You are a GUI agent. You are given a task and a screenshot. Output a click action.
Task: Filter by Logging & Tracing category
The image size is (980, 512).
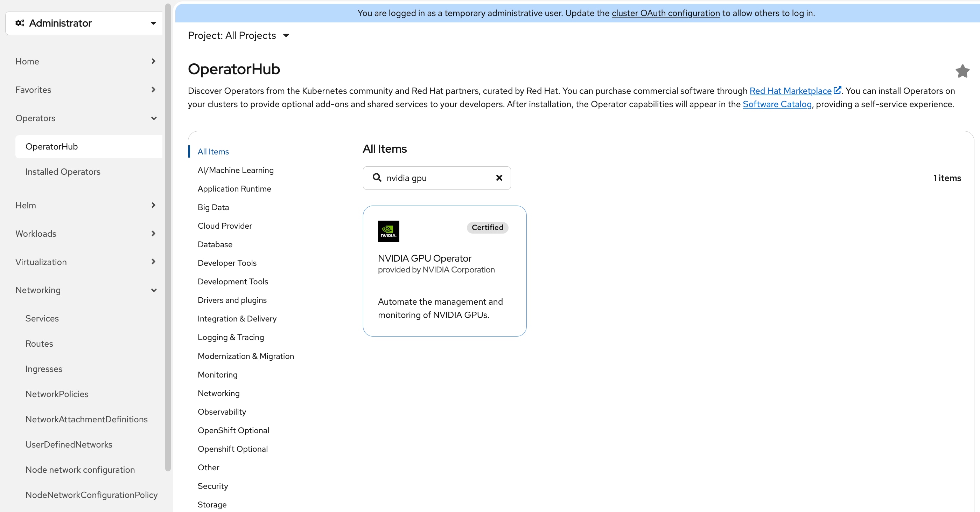[x=231, y=337]
